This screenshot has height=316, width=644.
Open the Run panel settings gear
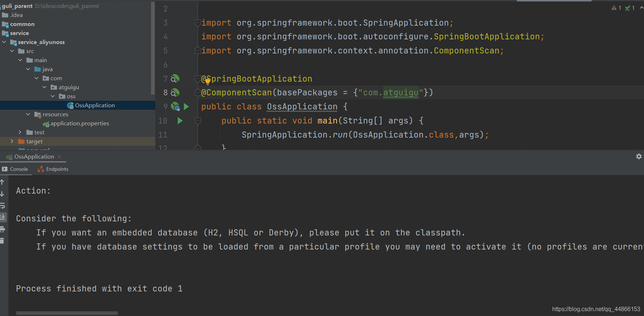639,156
